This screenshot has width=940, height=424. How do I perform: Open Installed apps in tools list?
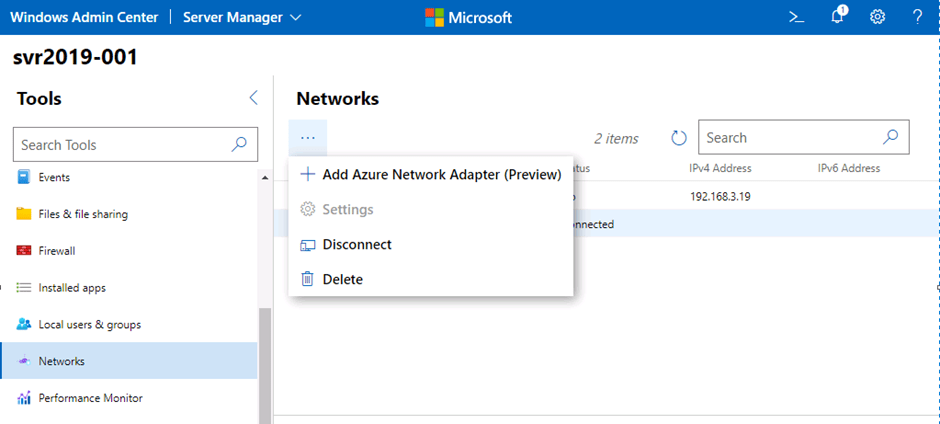pos(72,288)
